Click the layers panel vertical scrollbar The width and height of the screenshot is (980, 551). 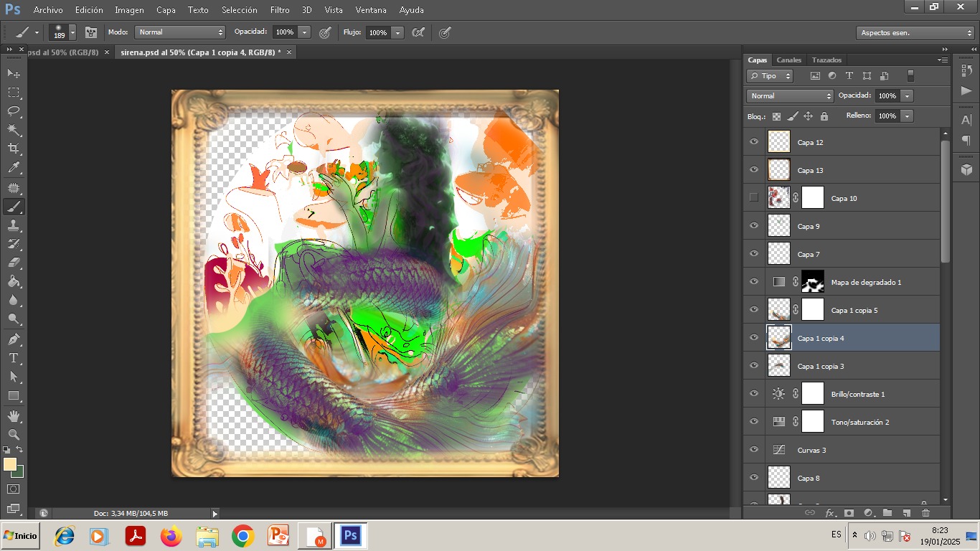pyautogui.click(x=946, y=201)
